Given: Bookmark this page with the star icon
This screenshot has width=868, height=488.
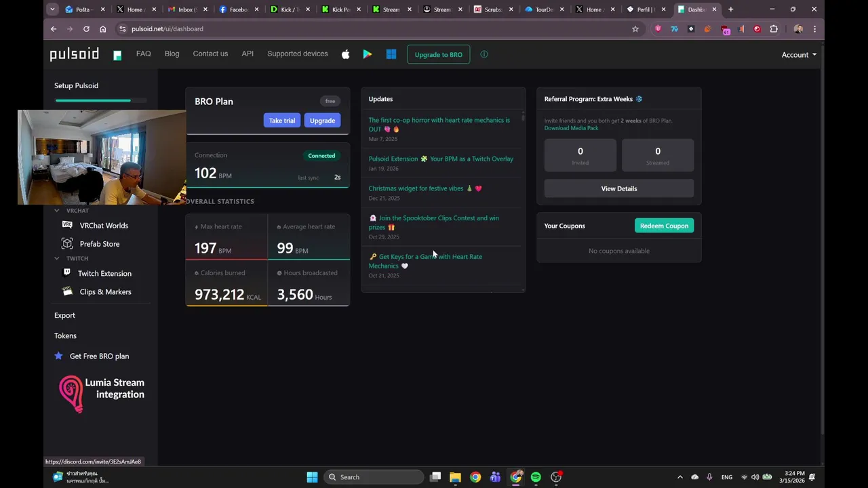Looking at the screenshot, I should point(635,29).
